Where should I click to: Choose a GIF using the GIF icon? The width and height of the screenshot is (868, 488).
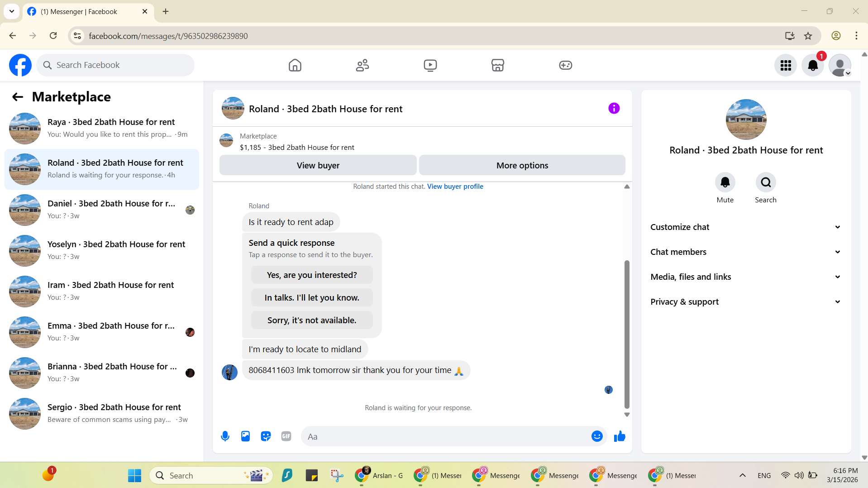tap(286, 436)
